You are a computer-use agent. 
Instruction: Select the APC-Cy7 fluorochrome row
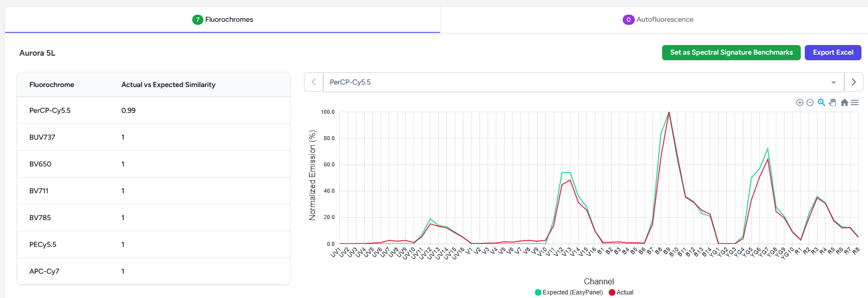tap(153, 271)
